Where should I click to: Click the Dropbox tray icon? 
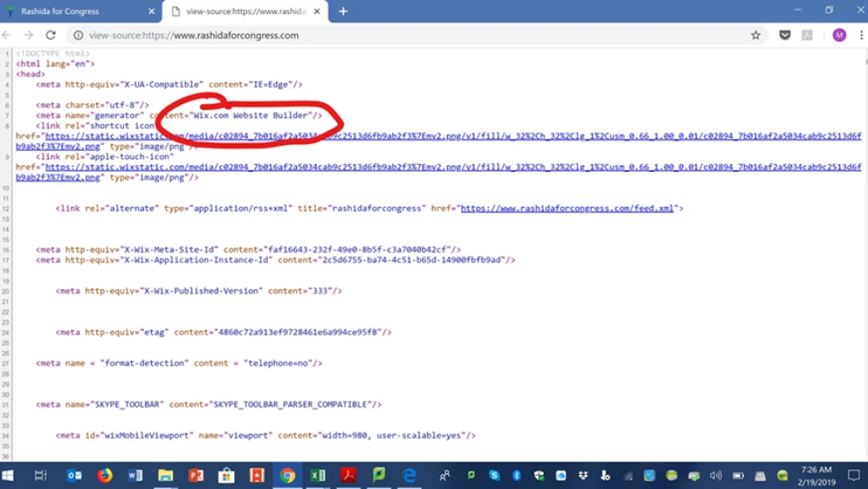click(583, 475)
